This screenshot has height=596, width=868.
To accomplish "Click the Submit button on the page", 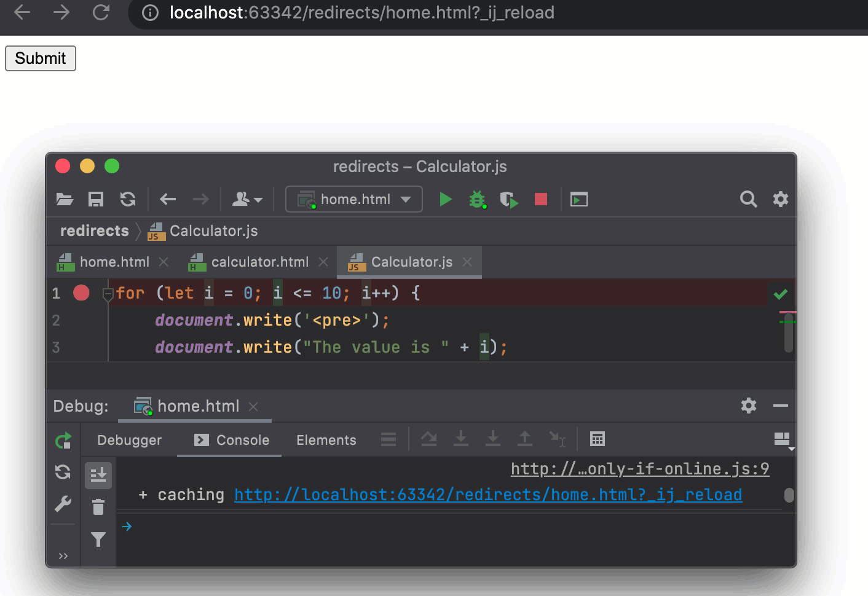I will [x=41, y=58].
